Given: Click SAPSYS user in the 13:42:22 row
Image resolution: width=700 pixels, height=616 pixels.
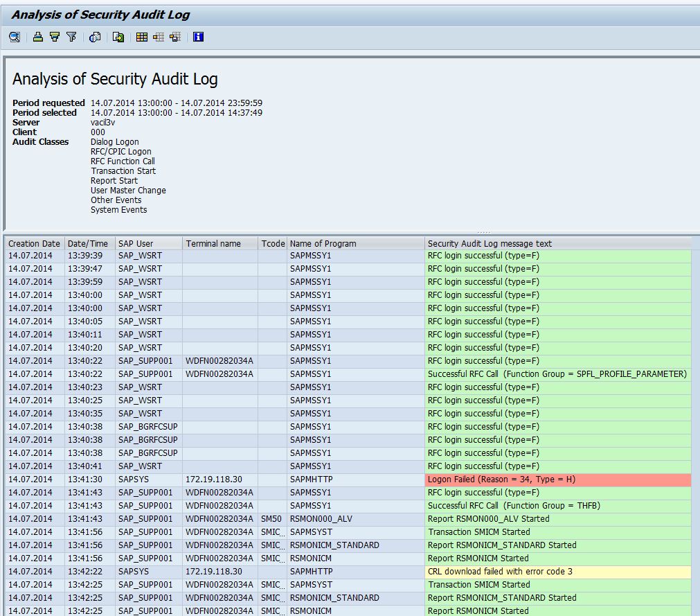Looking at the screenshot, I should click(x=149, y=572).
